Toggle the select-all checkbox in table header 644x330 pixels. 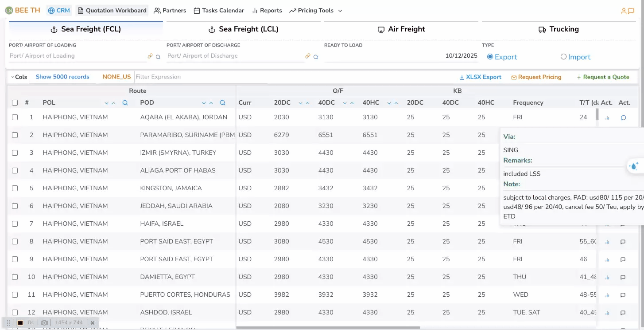pyautogui.click(x=15, y=103)
